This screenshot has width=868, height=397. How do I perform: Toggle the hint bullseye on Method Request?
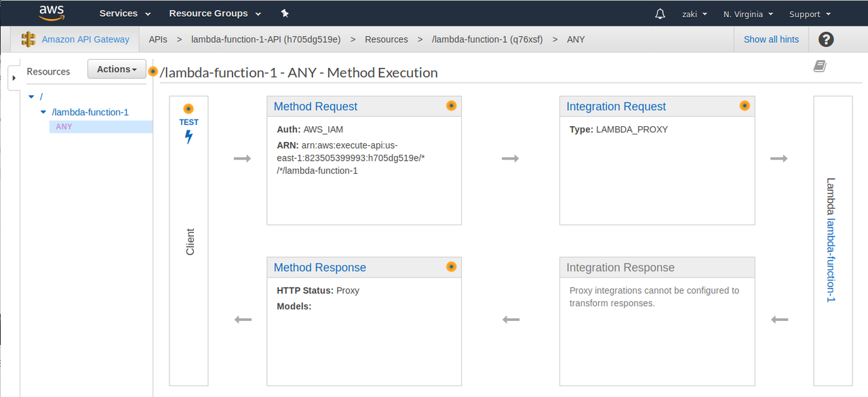[451, 105]
